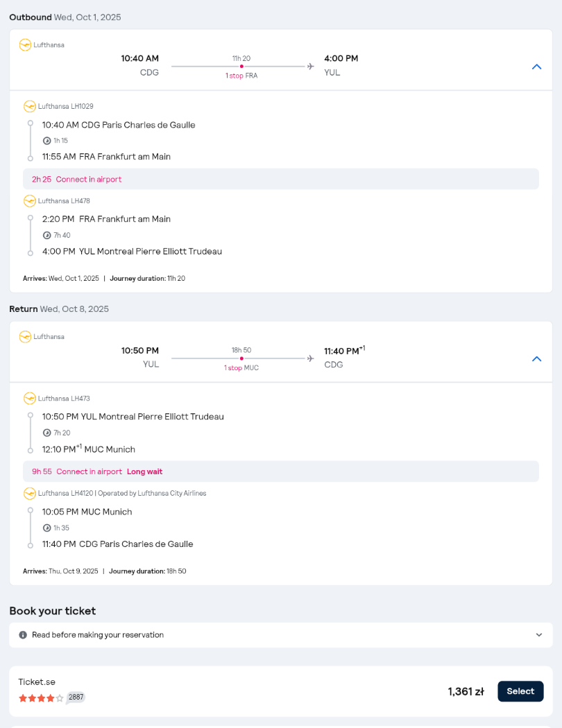
Task: Click the Lufthansa logo next to LH473
Action: pos(30,399)
